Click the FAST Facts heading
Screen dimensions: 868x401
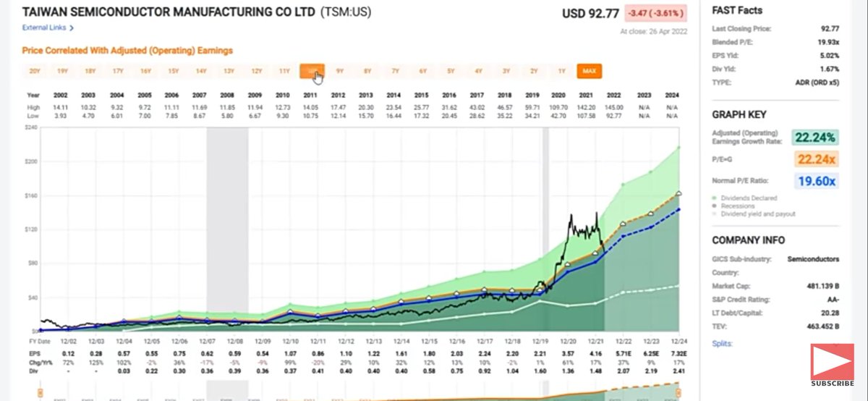[x=737, y=10]
